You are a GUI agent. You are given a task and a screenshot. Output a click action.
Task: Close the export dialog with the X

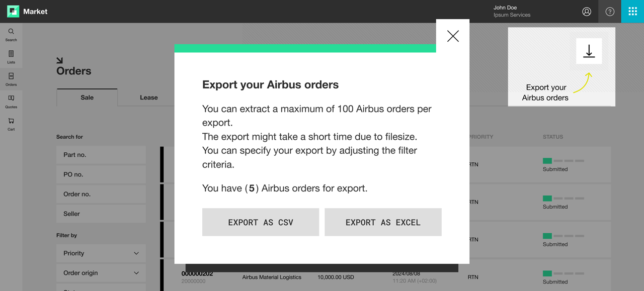tap(453, 36)
